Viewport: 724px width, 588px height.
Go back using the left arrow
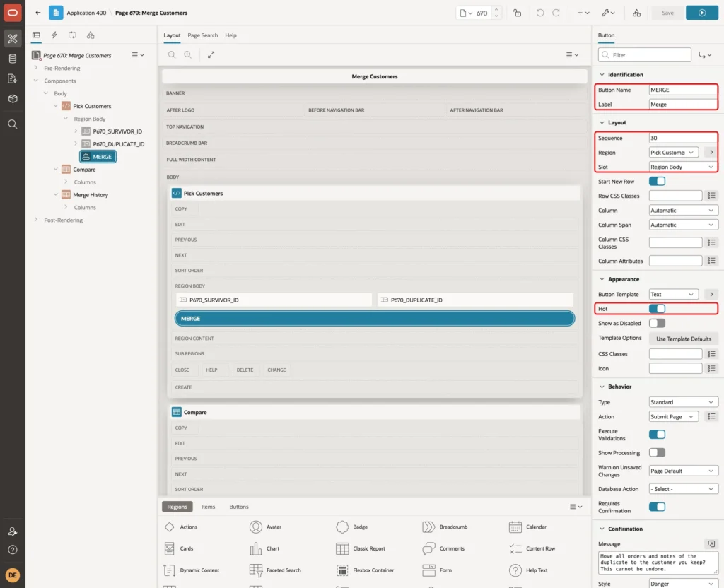[x=38, y=13]
